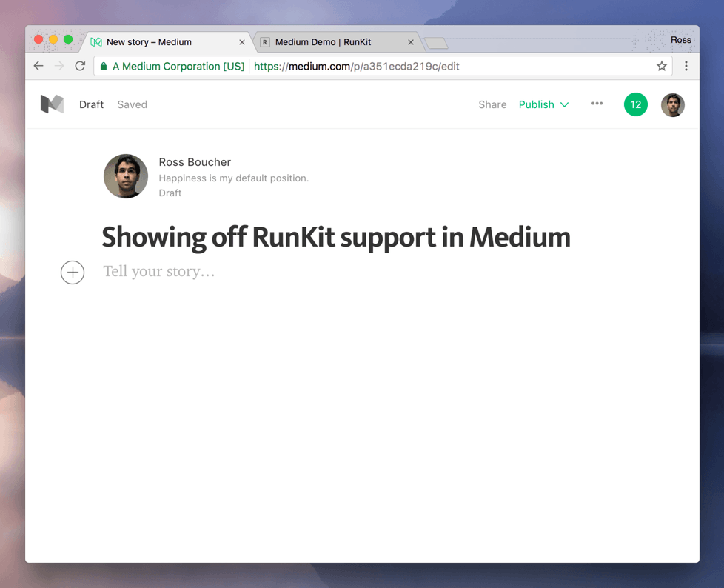Click the Ross Chrome profile button
Screen dimensions: 724x588
680,40
